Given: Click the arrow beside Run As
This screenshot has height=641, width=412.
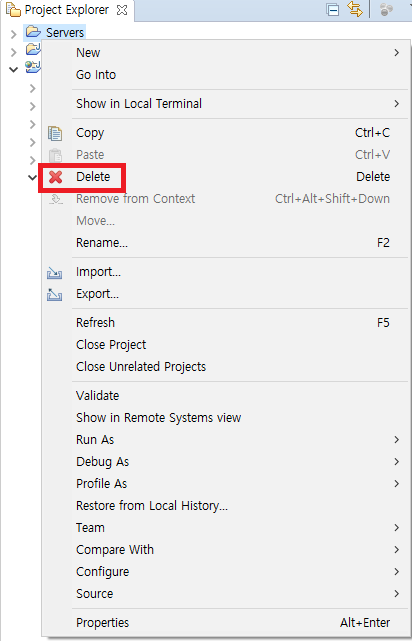Looking at the screenshot, I should [x=396, y=440].
